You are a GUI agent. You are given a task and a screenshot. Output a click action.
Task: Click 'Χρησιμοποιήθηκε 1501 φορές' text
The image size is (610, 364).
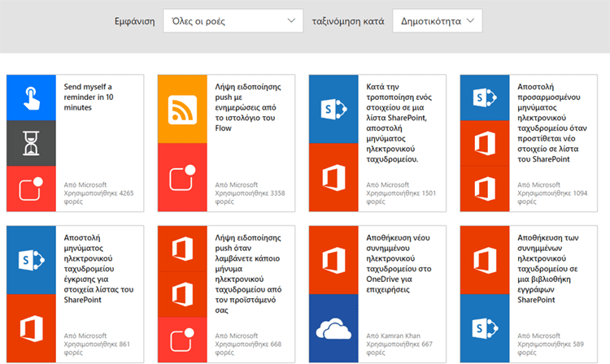[x=401, y=197]
